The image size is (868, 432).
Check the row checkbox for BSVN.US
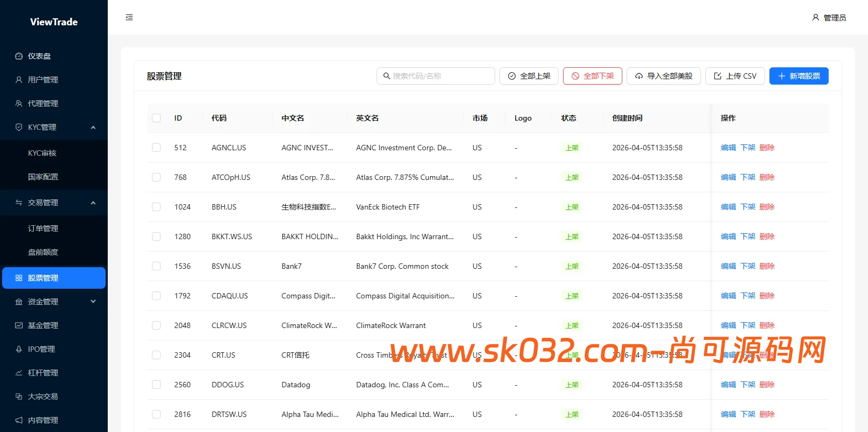point(156,266)
